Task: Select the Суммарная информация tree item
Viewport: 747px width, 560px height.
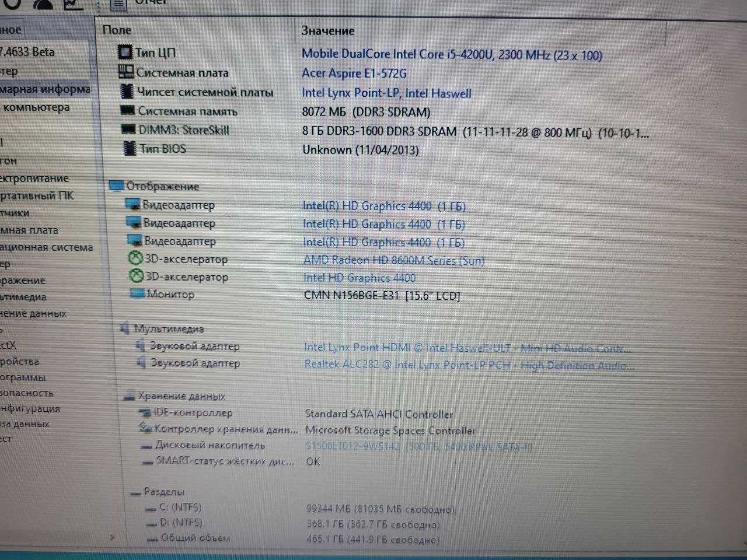Action: pos(45,89)
